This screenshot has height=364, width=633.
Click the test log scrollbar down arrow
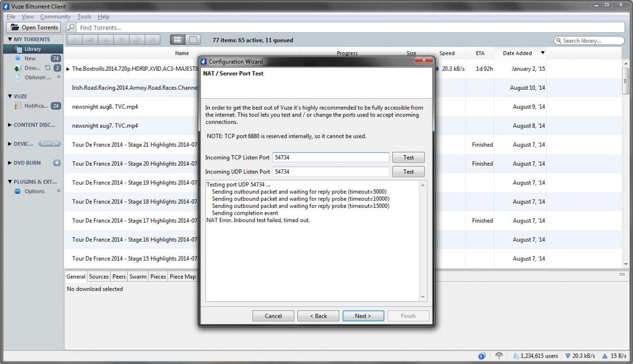click(x=423, y=298)
